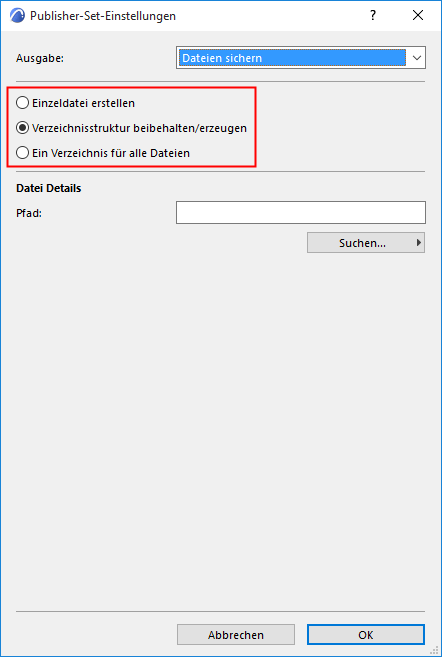Expand the Suchen button's triangle arrow

click(419, 242)
